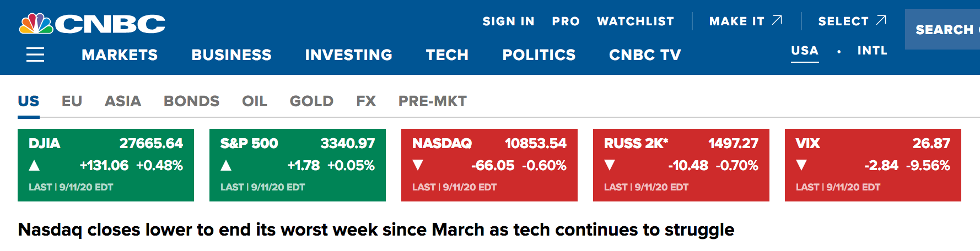Open the RUSS 2K quote tile
The width and height of the screenshot is (980, 251).
pyautogui.click(x=681, y=165)
